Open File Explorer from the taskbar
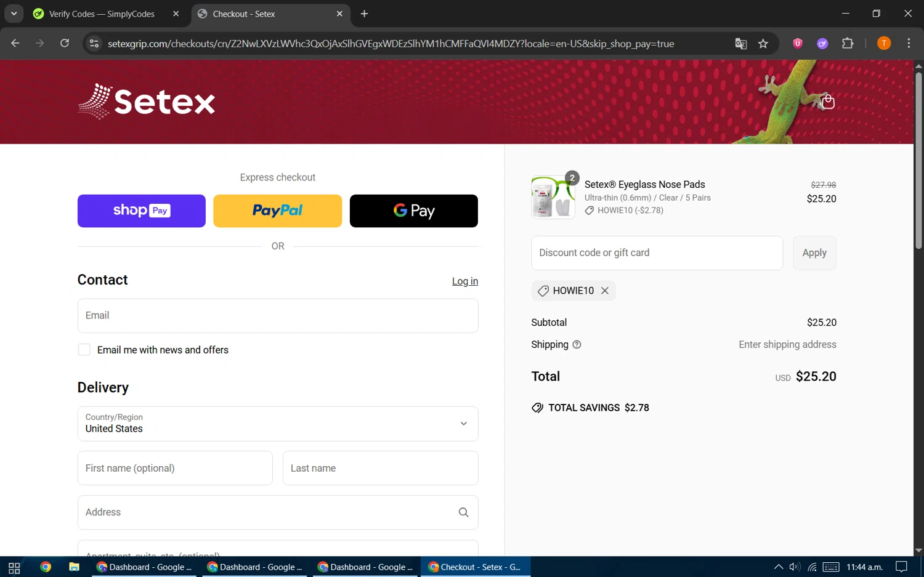 point(74,567)
